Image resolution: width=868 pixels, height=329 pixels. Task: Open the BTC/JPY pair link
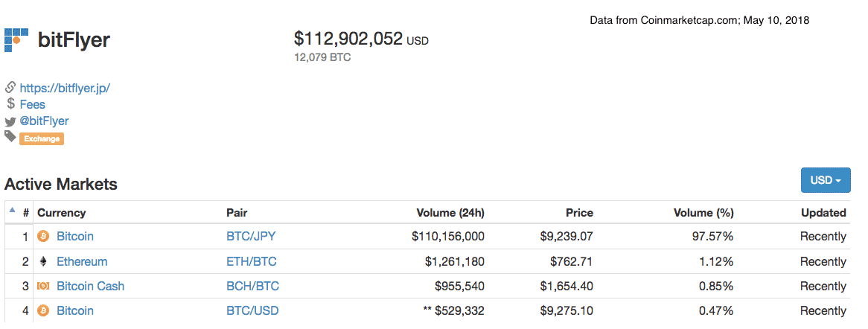click(251, 237)
